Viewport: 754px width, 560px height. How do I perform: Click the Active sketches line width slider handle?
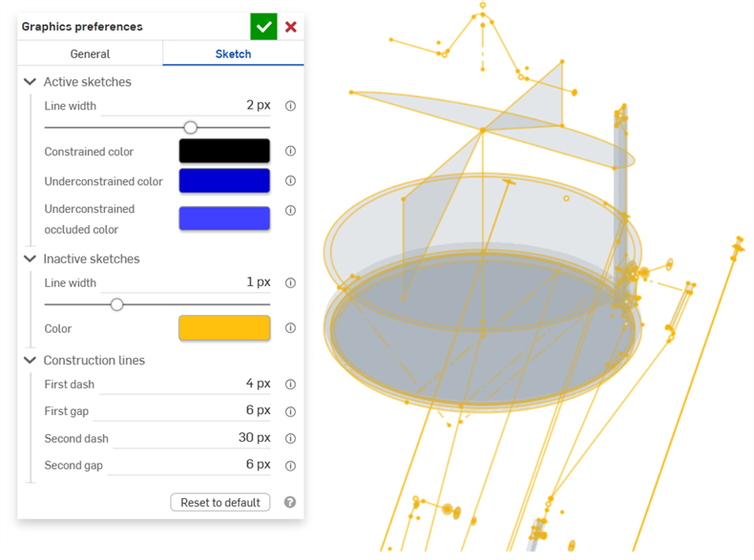click(191, 128)
